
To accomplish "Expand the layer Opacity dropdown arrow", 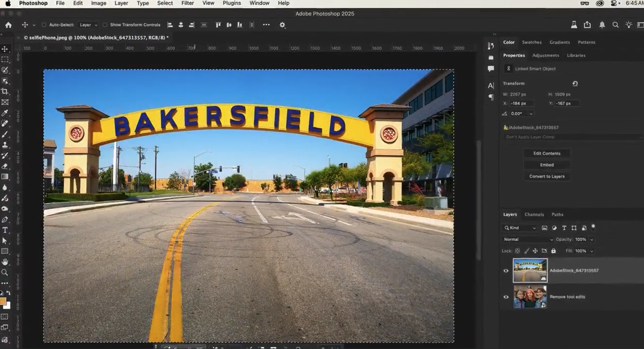I will pyautogui.click(x=591, y=239).
